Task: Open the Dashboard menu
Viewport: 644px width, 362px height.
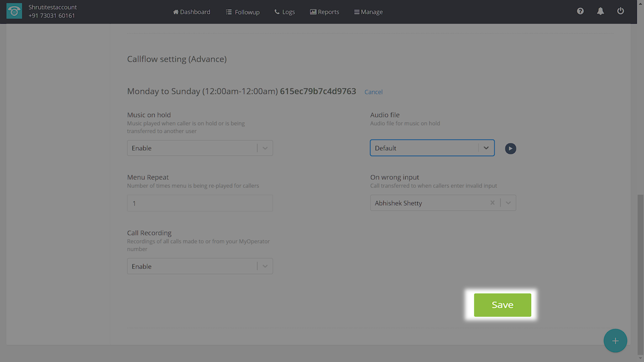Action: click(x=192, y=12)
